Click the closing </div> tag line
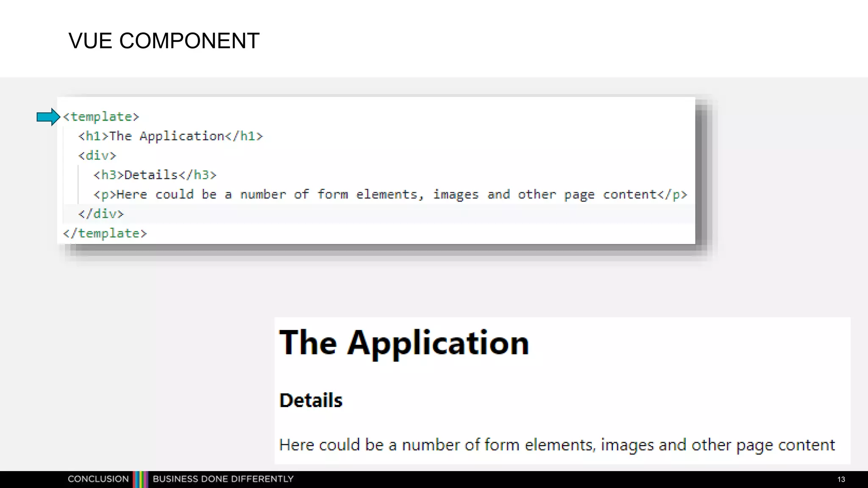The image size is (868, 488). pyautogui.click(x=101, y=213)
